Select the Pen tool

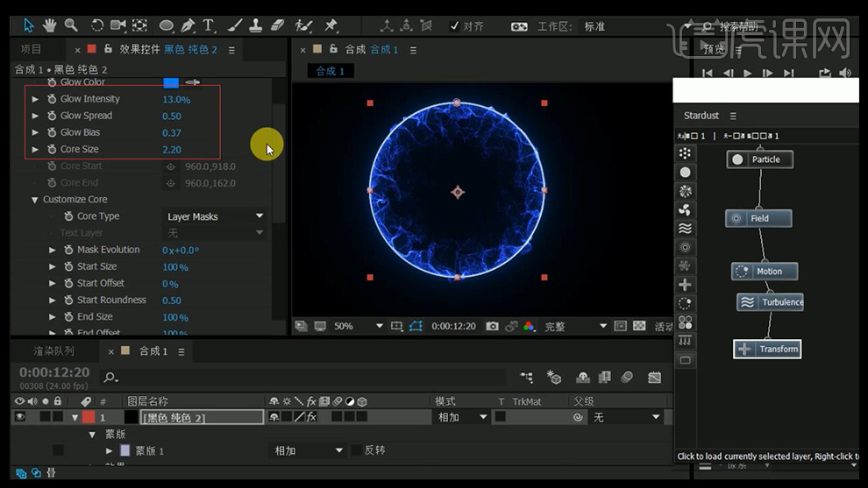(188, 25)
